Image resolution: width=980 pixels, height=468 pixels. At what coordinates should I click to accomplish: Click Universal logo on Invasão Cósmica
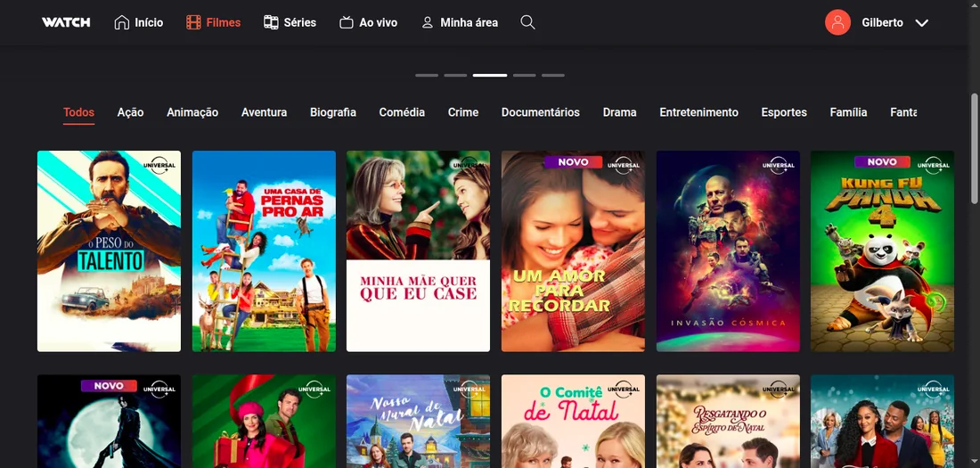click(778, 165)
